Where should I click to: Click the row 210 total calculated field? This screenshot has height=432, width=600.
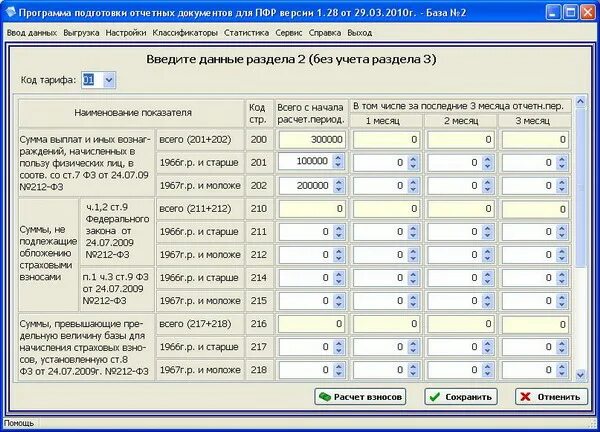click(312, 209)
